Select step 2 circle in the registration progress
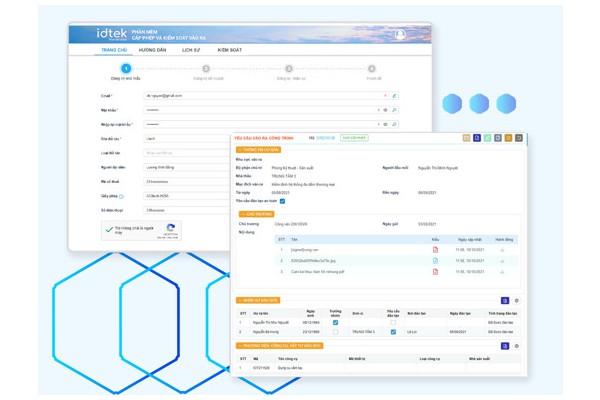 click(x=206, y=69)
